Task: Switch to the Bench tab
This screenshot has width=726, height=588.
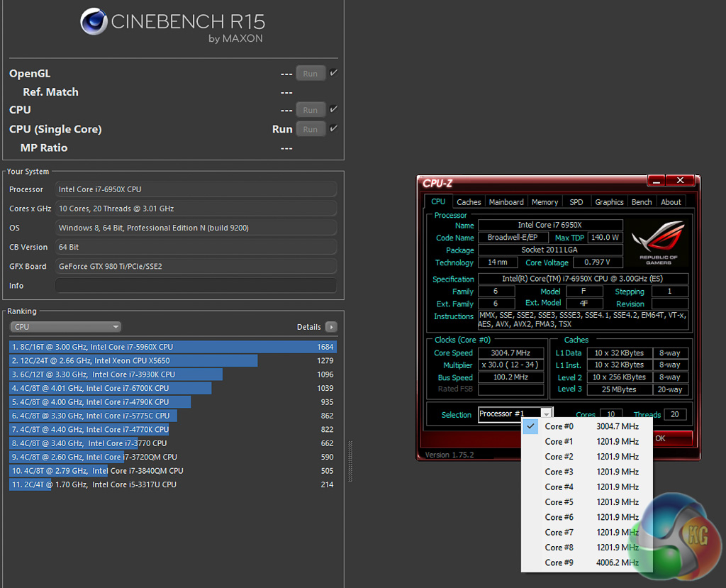Action: point(641,202)
